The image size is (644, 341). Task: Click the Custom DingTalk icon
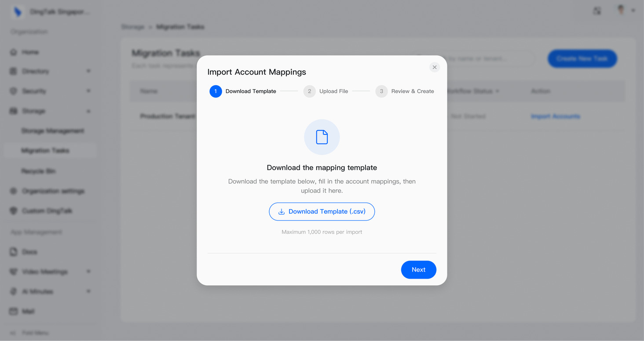tap(14, 211)
